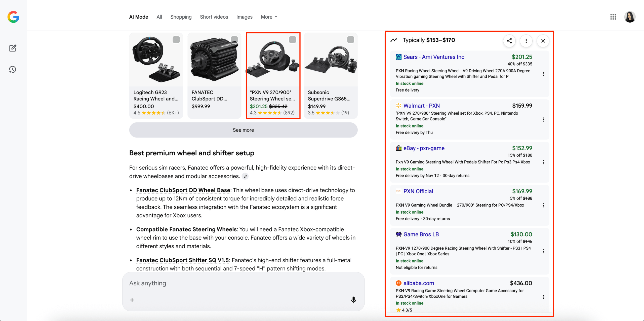Image resolution: width=644 pixels, height=321 pixels.
Task: Open the three-dot menu in panel header
Action: pyautogui.click(x=526, y=40)
